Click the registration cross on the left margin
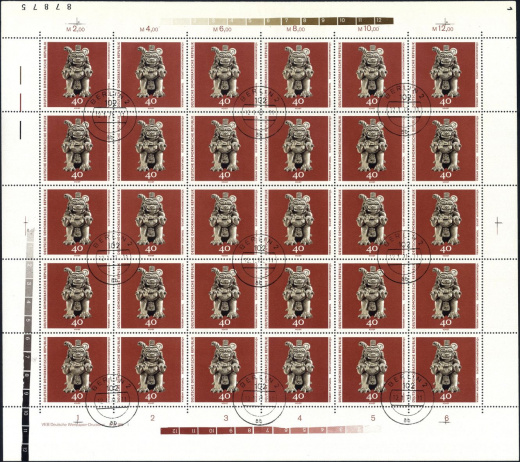The height and width of the screenshot is (462, 520). tap(25, 225)
